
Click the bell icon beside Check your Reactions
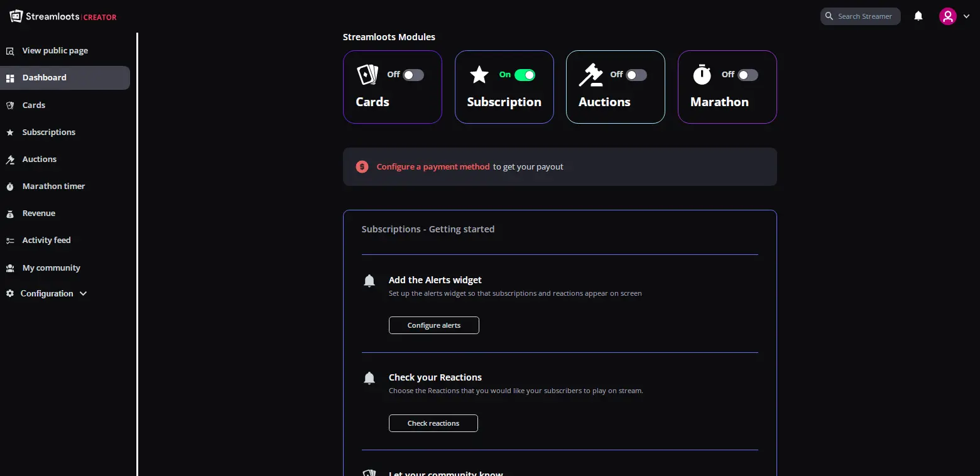[x=369, y=378]
